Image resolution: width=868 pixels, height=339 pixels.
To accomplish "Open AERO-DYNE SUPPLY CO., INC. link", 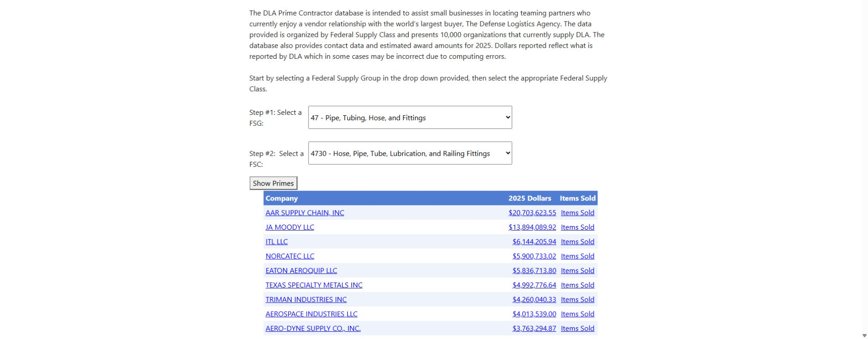I will (313, 329).
